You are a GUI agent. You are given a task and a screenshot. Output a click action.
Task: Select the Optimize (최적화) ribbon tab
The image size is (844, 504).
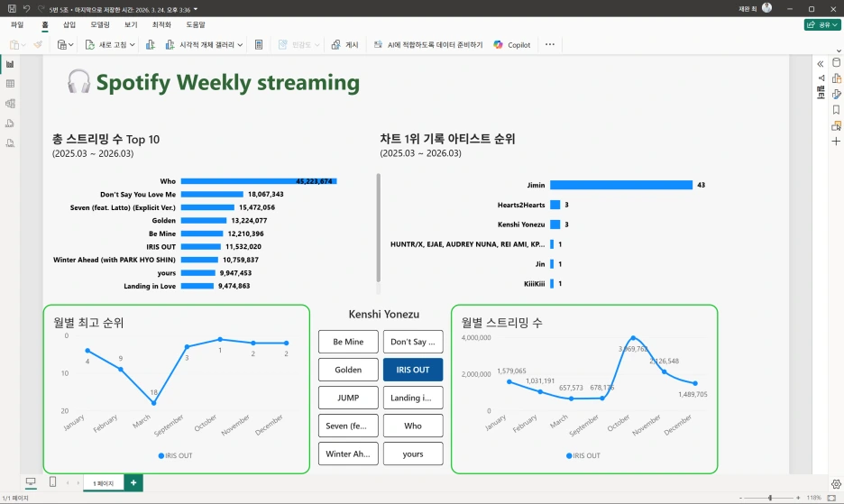pyautogui.click(x=161, y=24)
